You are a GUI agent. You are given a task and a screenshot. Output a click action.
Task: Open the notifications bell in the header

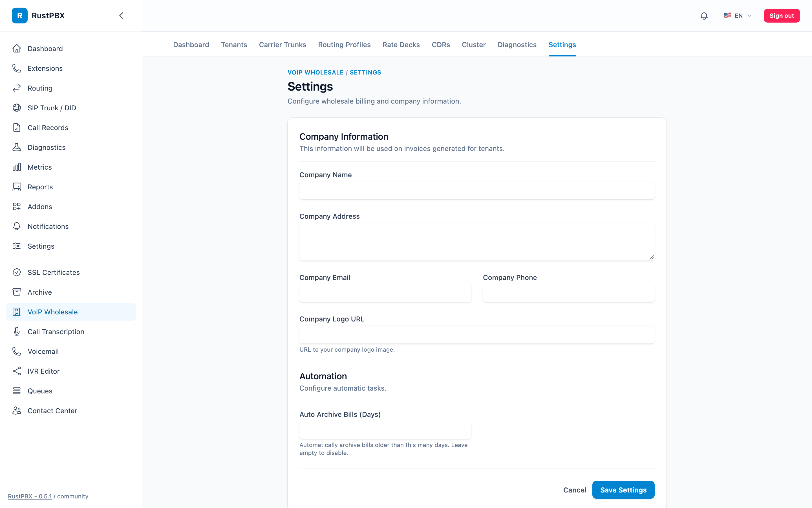tap(704, 16)
